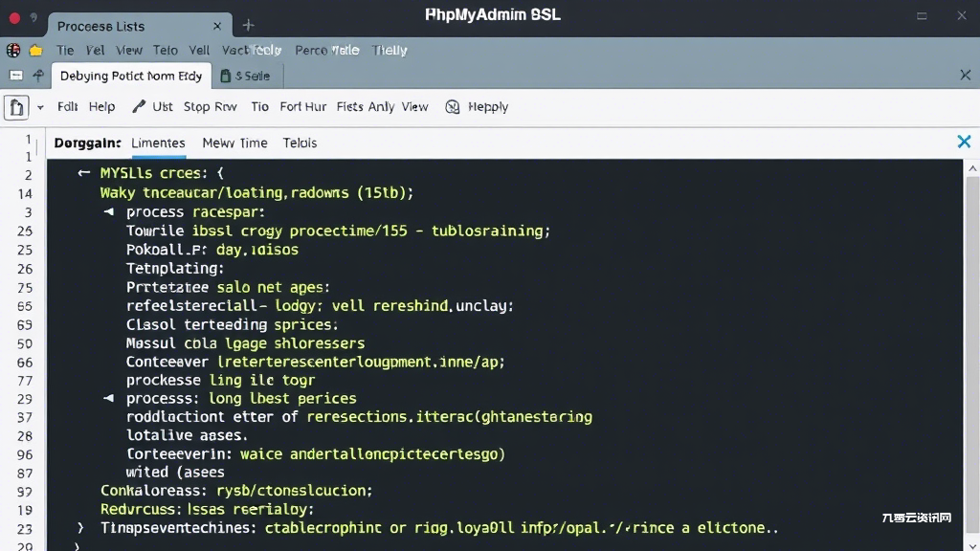This screenshot has width=980, height=551.
Task: Click the toolbar View button
Action: click(x=415, y=107)
